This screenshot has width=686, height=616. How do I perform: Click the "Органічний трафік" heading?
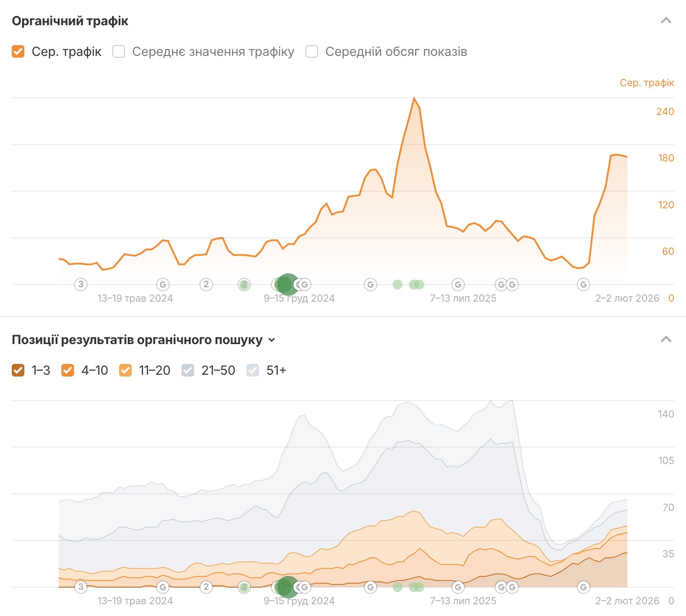tap(70, 21)
